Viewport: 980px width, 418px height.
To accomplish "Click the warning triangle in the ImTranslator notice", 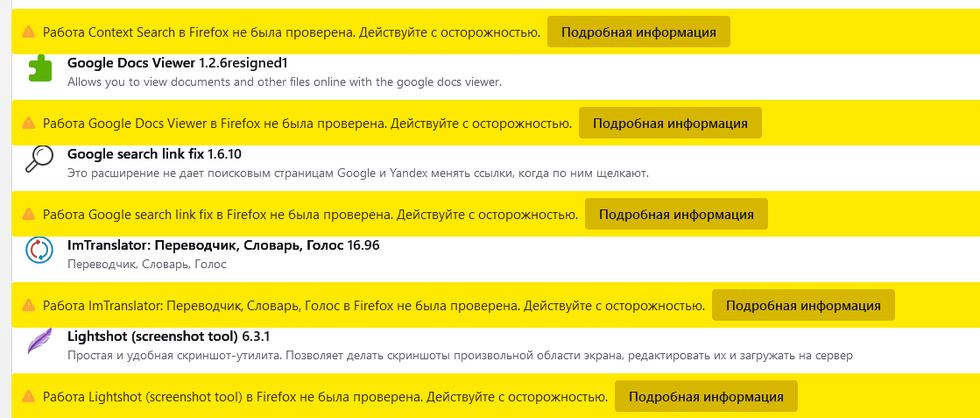I will click(28, 306).
